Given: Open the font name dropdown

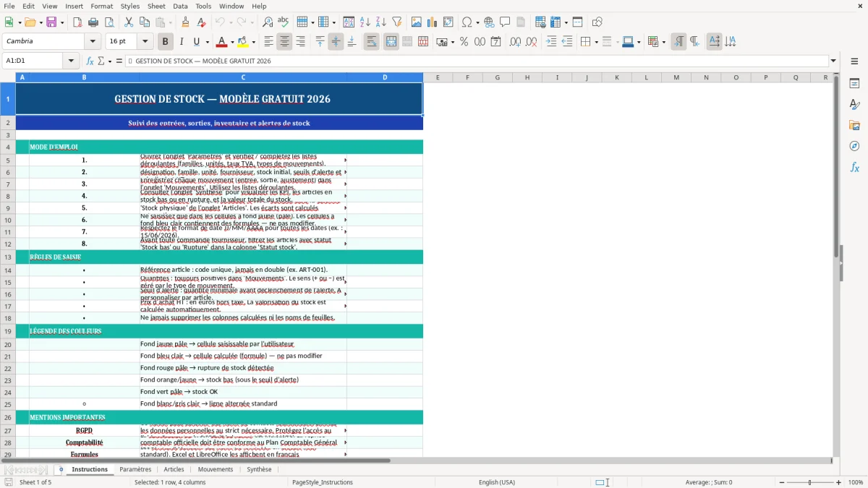Looking at the screenshot, I should [x=93, y=41].
